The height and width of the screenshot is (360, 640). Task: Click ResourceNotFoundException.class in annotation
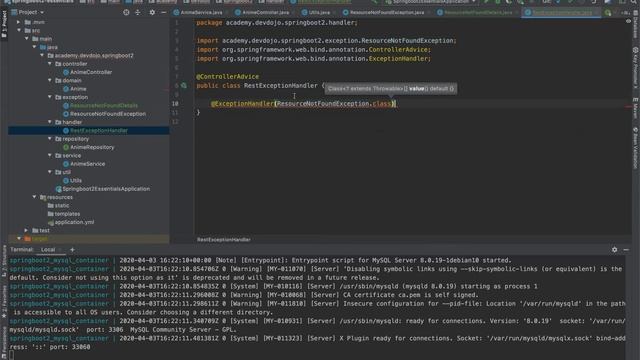(334, 104)
